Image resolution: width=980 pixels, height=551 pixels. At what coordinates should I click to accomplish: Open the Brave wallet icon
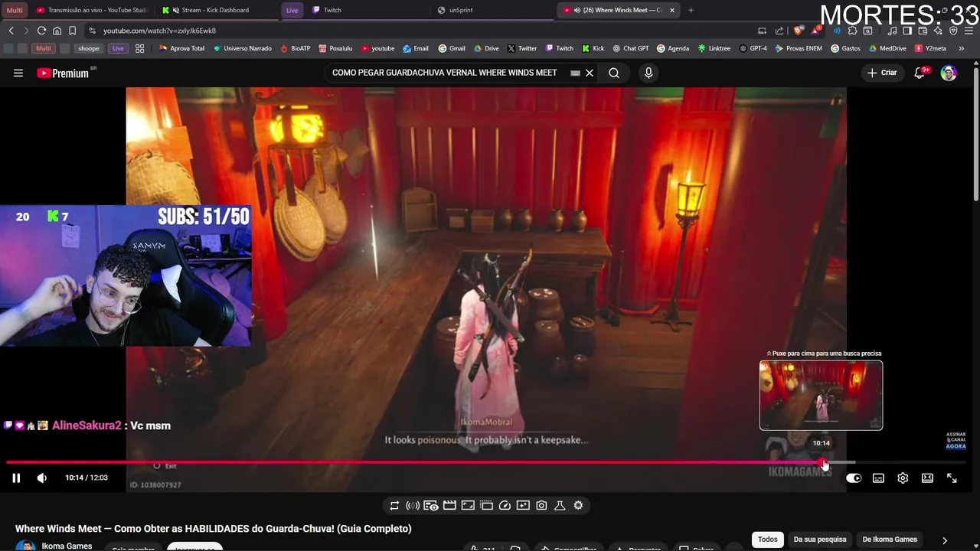coord(923,31)
